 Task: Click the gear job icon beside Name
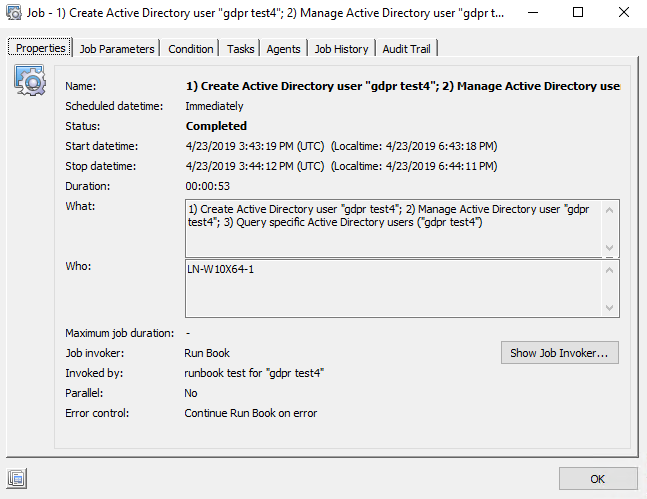(x=29, y=81)
